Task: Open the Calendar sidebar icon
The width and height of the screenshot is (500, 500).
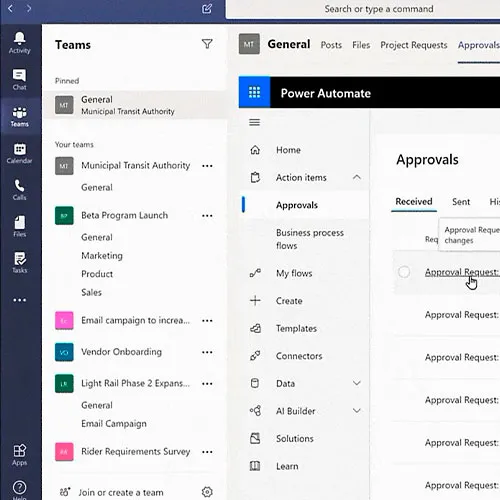Action: coord(20,153)
